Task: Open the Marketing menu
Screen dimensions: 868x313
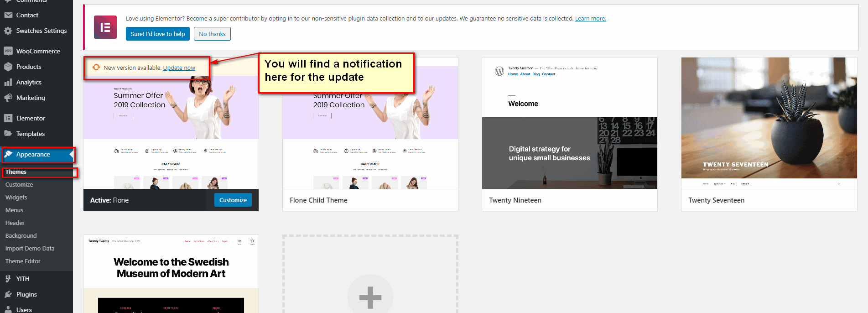Action: [31, 98]
